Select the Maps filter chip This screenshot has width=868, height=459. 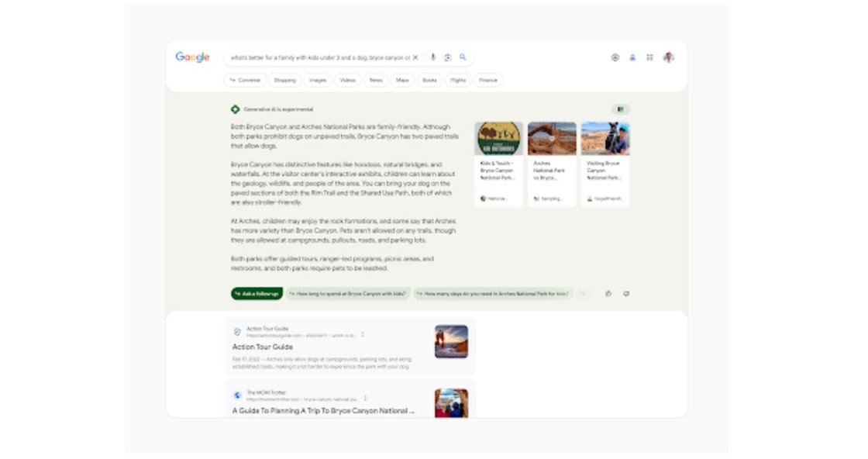pos(402,80)
